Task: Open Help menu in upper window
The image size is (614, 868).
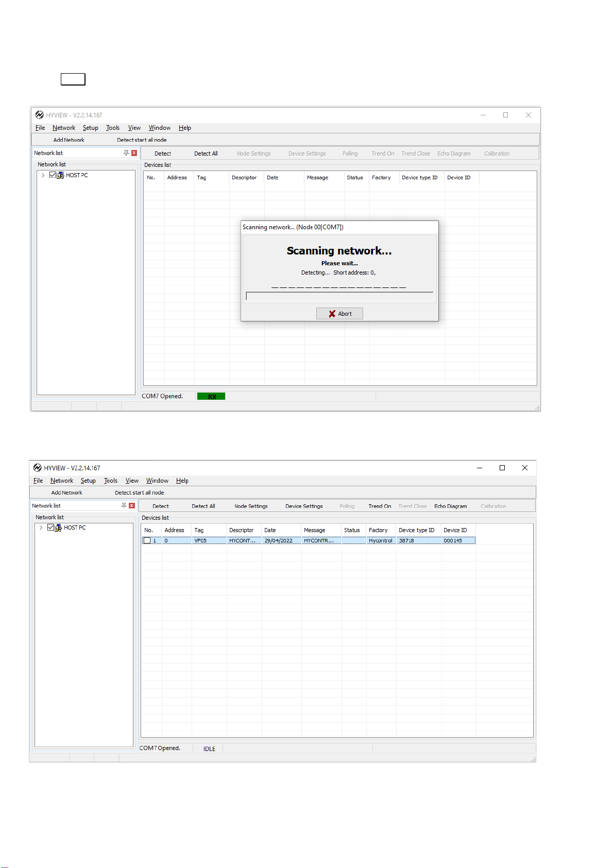Action: [x=185, y=128]
